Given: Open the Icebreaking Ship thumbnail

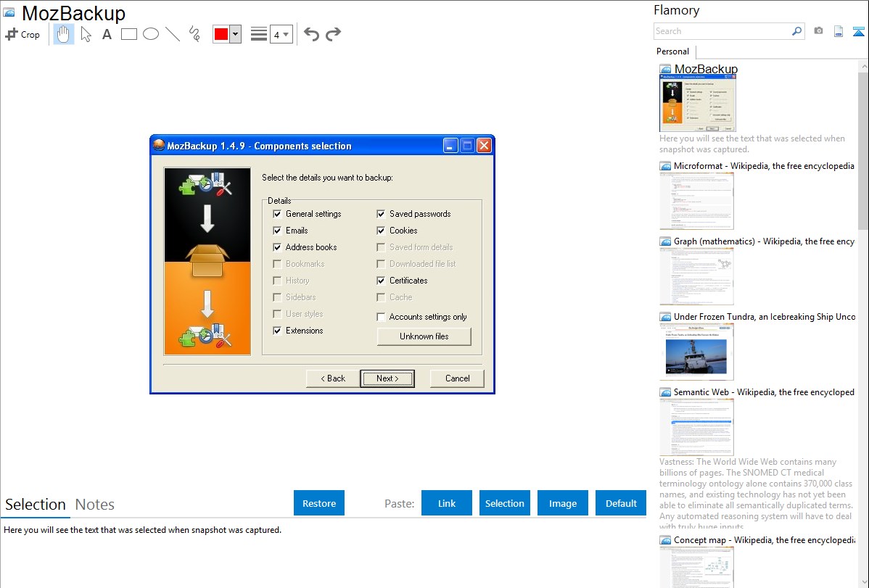Looking at the screenshot, I should point(696,352).
